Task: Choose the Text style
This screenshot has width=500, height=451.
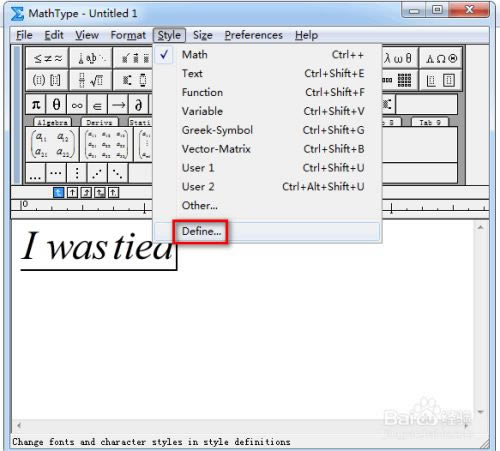Action: click(x=267, y=73)
